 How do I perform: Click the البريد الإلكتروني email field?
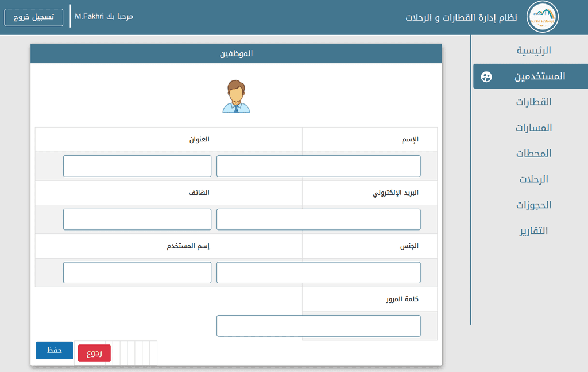[x=318, y=219]
